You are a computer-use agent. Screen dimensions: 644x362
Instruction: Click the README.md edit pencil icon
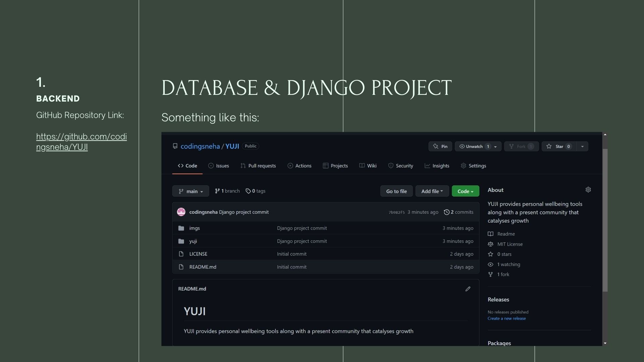coord(468,289)
